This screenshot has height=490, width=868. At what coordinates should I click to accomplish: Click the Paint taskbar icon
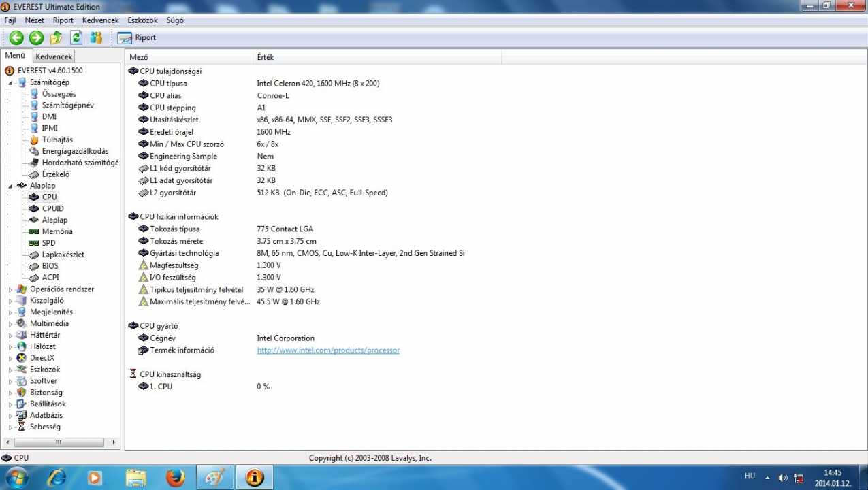(x=214, y=478)
